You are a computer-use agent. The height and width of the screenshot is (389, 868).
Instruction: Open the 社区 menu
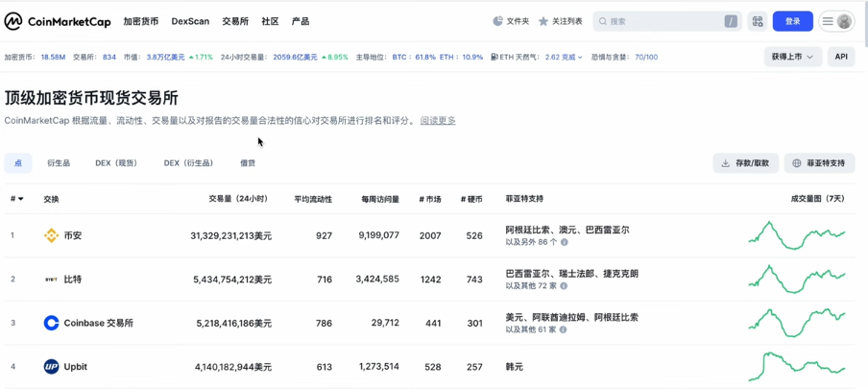coord(270,21)
